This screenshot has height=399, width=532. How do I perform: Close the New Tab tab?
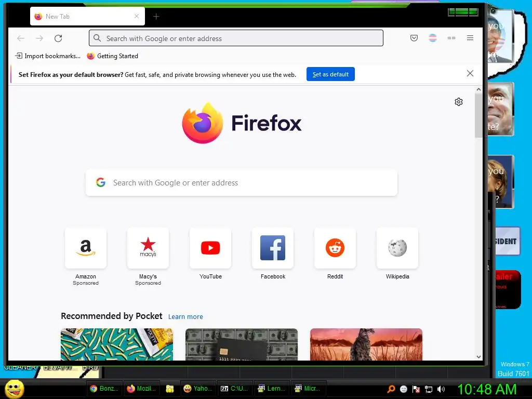pos(137,16)
